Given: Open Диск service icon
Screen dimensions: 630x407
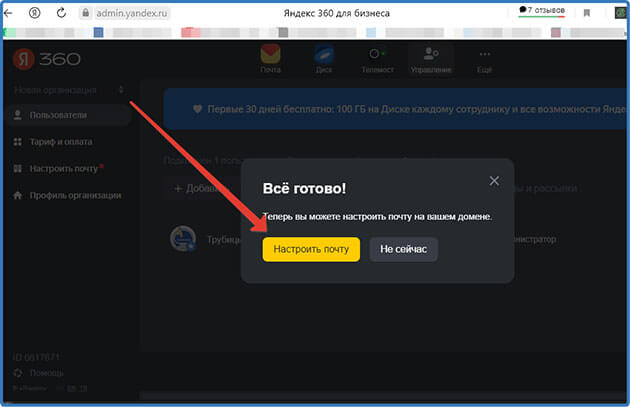Looking at the screenshot, I should point(324,59).
